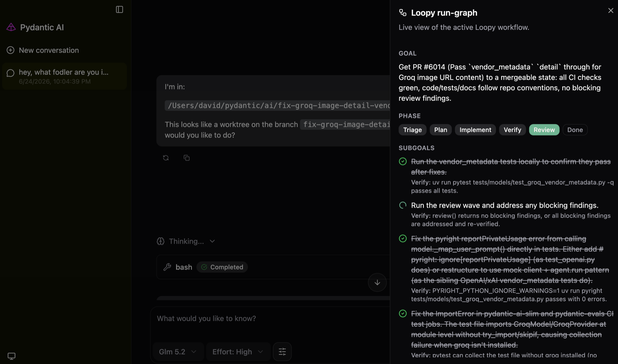This screenshot has height=364, width=618.
Task: Open the Glm 5.2 model dropdown
Action: pos(178,352)
